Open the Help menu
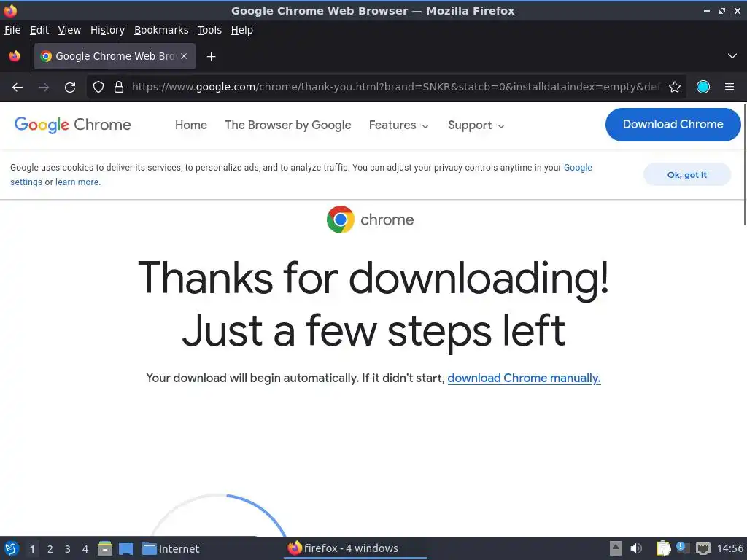This screenshot has height=560, width=747. pos(242,30)
